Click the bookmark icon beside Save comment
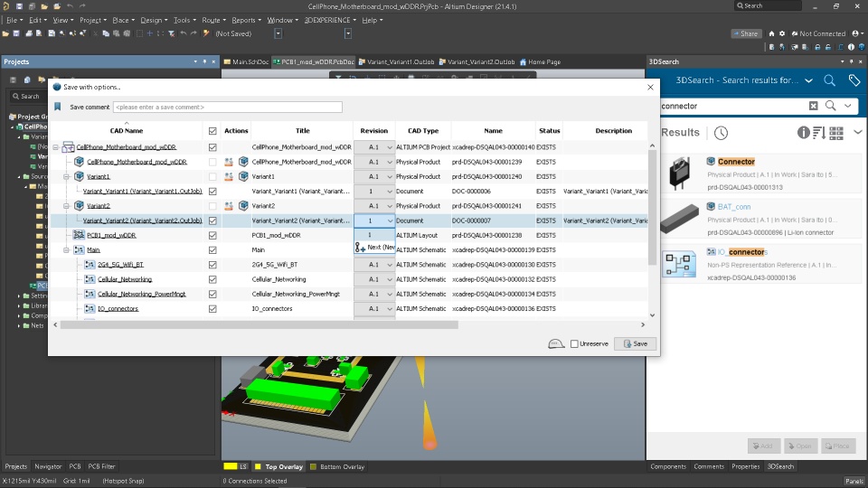The image size is (868, 488). coord(58,107)
